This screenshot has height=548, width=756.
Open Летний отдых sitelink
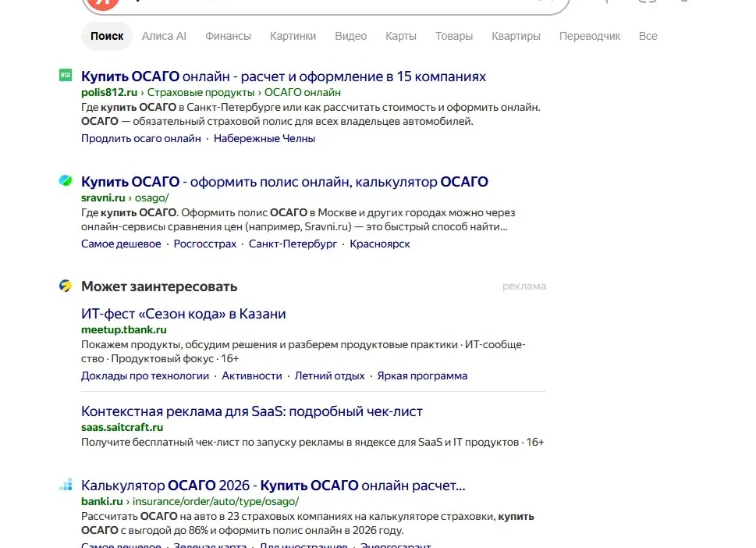coord(330,375)
